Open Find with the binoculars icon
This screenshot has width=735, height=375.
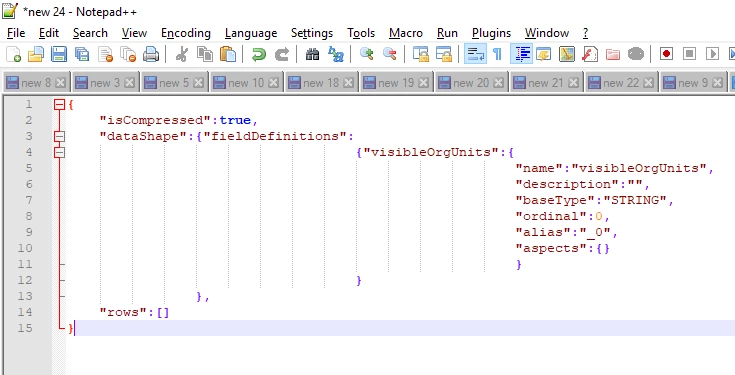click(x=312, y=54)
